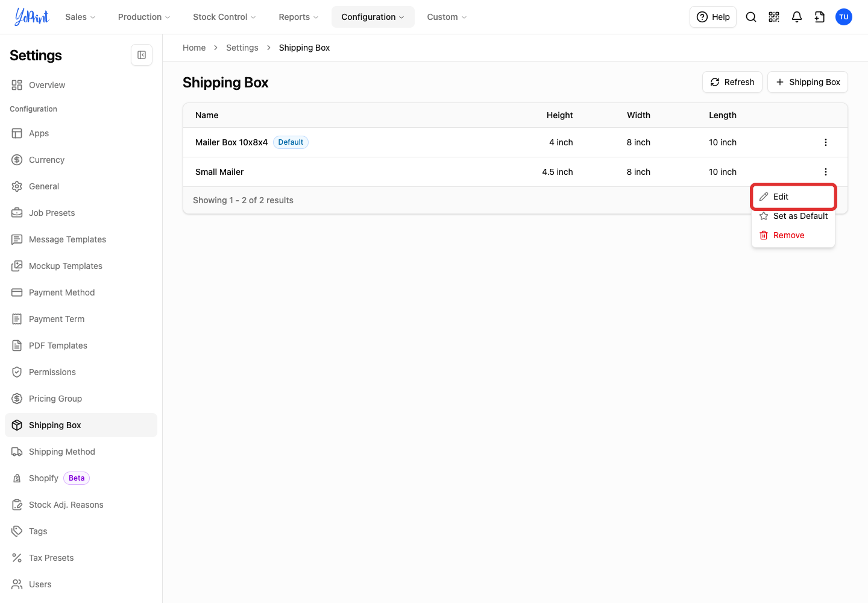Viewport: 868px width, 603px height.
Task: Open the Stock Control dropdown
Action: [224, 17]
